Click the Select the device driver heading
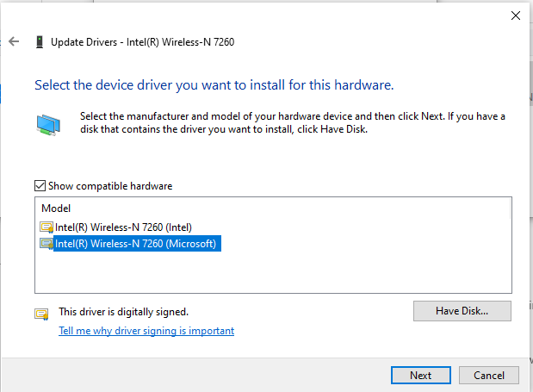Image resolution: width=533 pixels, height=392 pixels. point(214,85)
